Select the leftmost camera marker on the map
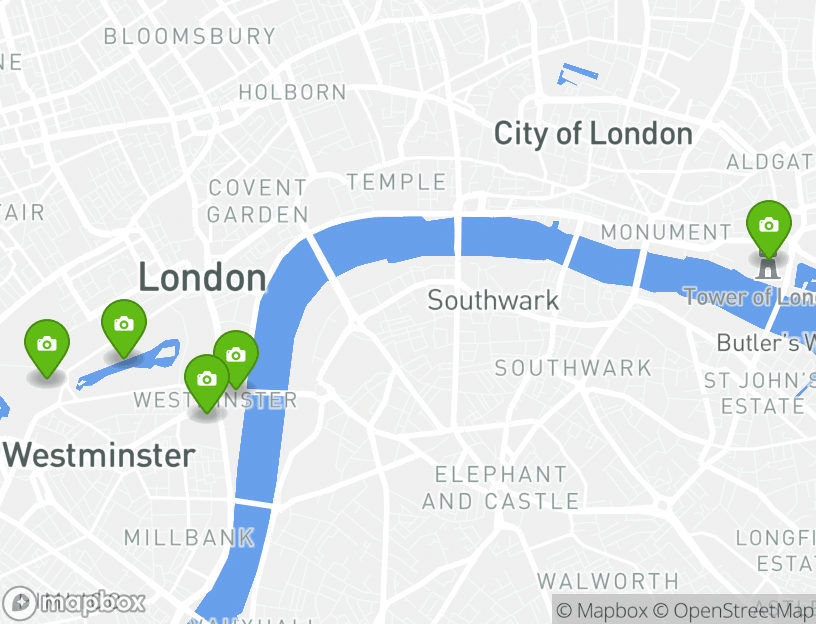This screenshot has width=816, height=624. 47,348
